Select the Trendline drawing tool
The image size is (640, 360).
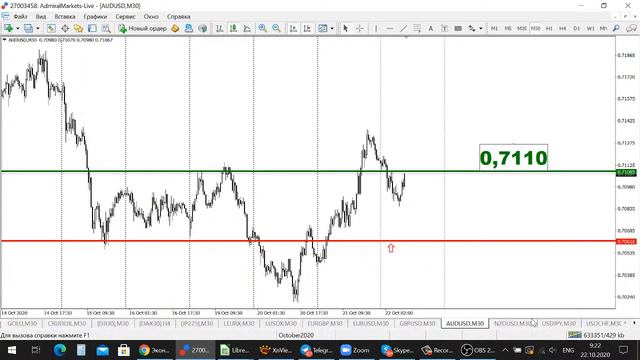(403, 28)
